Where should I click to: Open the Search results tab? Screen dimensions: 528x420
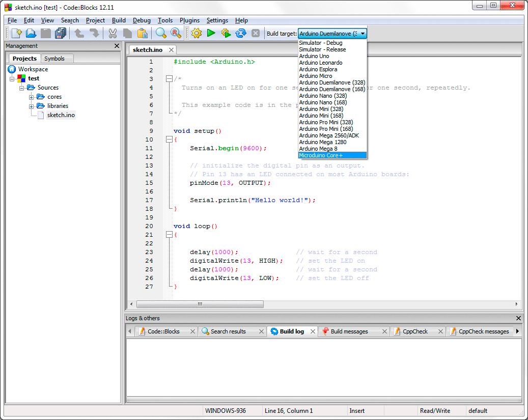pos(228,331)
